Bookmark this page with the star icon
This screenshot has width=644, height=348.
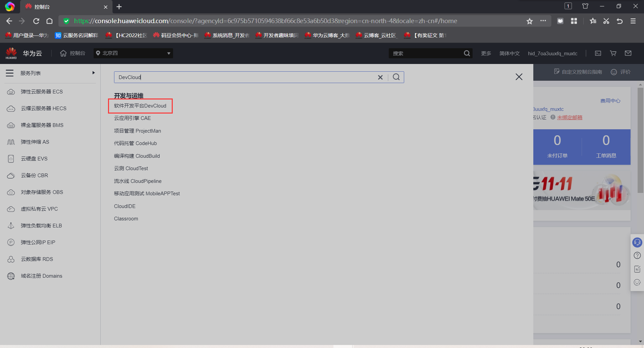(x=530, y=21)
